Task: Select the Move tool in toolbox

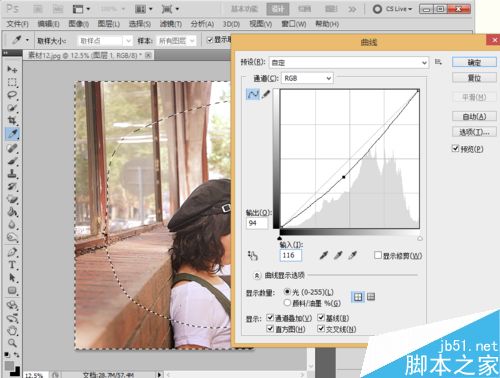Action: 12,69
